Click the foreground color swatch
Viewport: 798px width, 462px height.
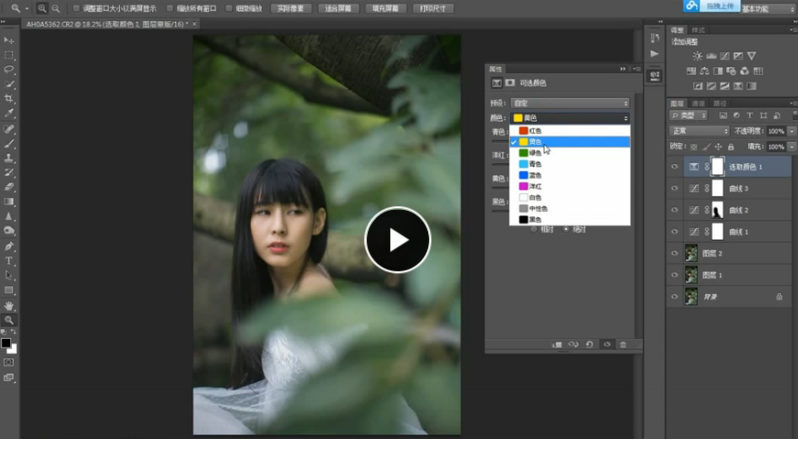point(6,343)
